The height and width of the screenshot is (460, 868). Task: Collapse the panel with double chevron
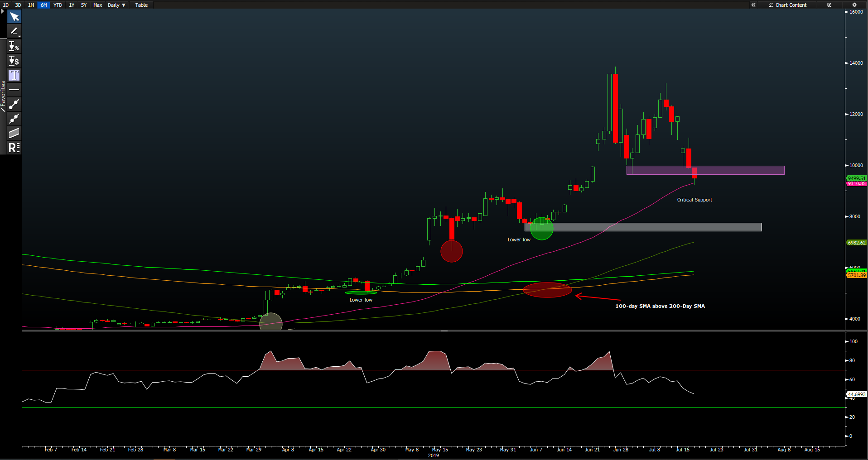753,5
